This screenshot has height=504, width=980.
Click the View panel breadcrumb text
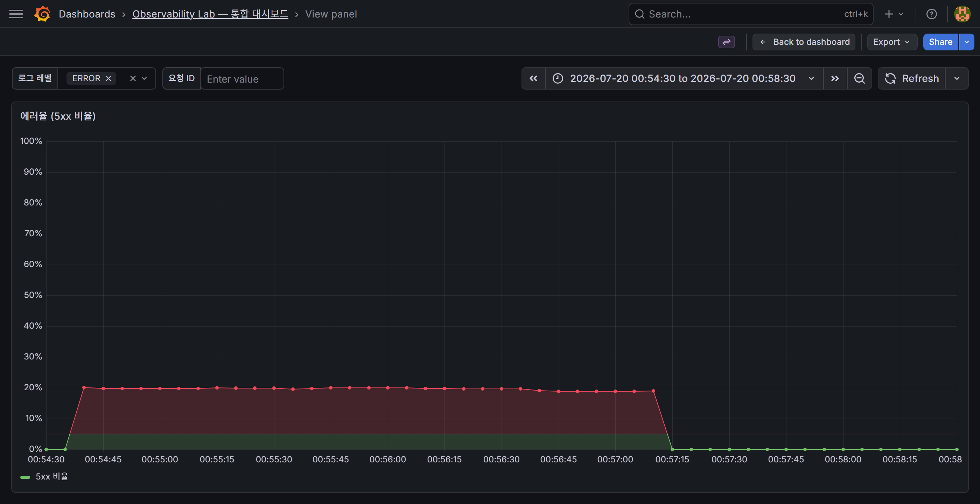(x=331, y=14)
